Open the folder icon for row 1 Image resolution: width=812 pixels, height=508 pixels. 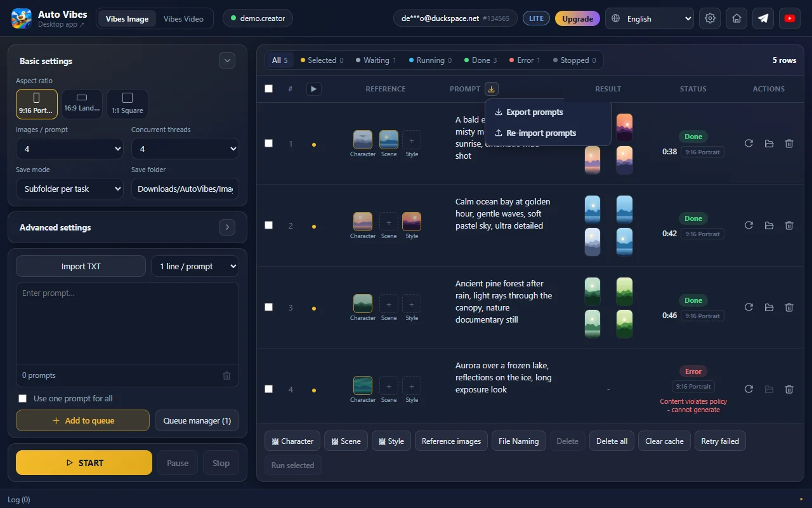point(769,144)
